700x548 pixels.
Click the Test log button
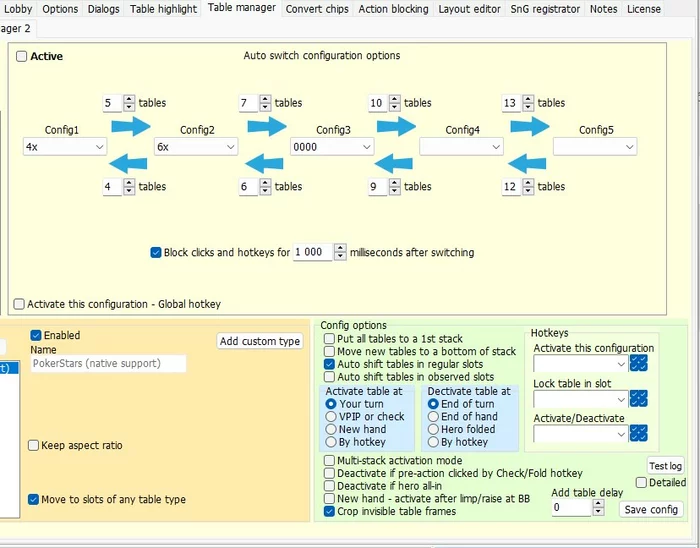point(665,466)
